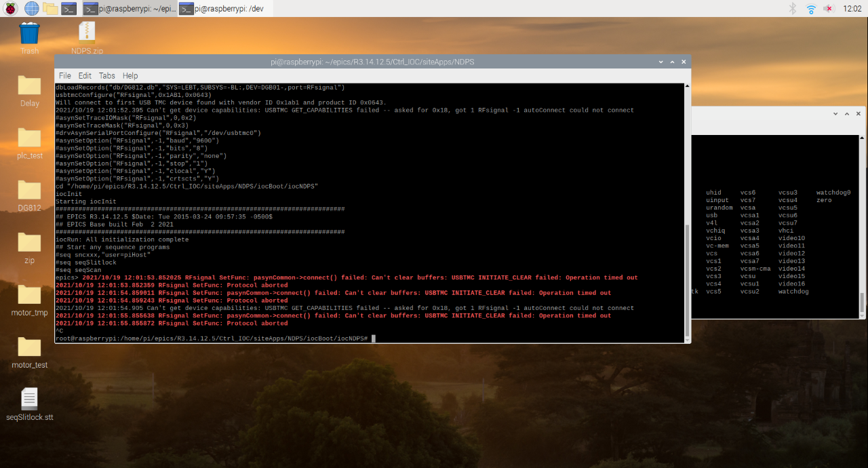The image size is (868, 468).
Task: Select the Trash desktop icon
Action: [30, 39]
